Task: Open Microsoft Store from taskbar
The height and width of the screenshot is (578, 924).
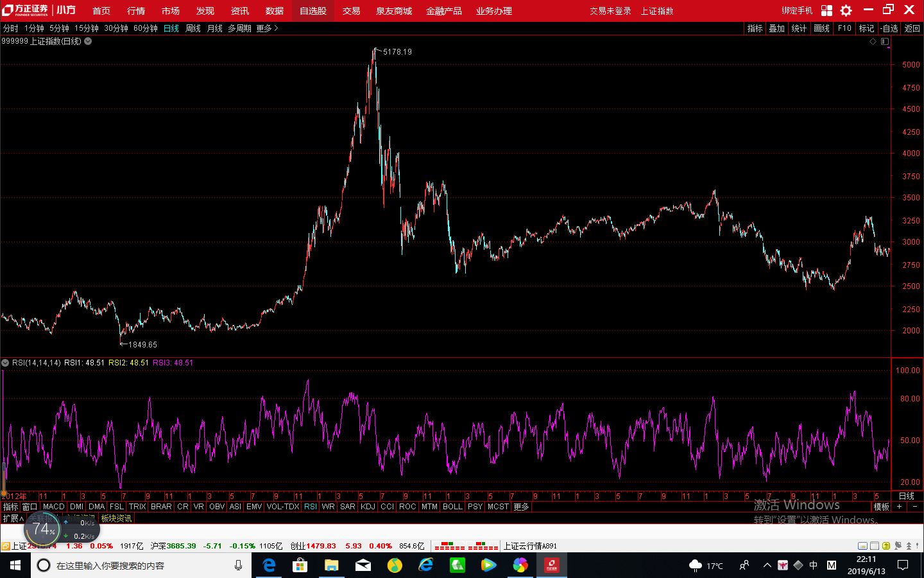Action: click(x=300, y=565)
